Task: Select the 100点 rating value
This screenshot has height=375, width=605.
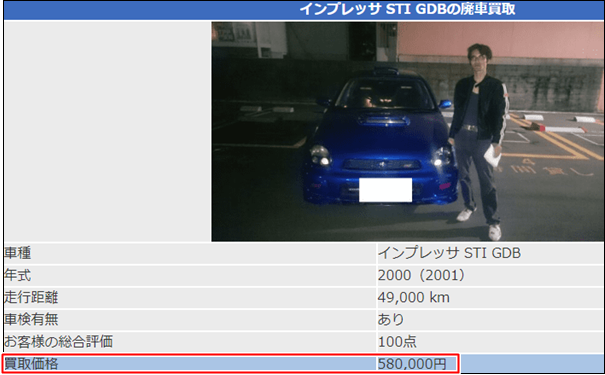Action: click(397, 341)
